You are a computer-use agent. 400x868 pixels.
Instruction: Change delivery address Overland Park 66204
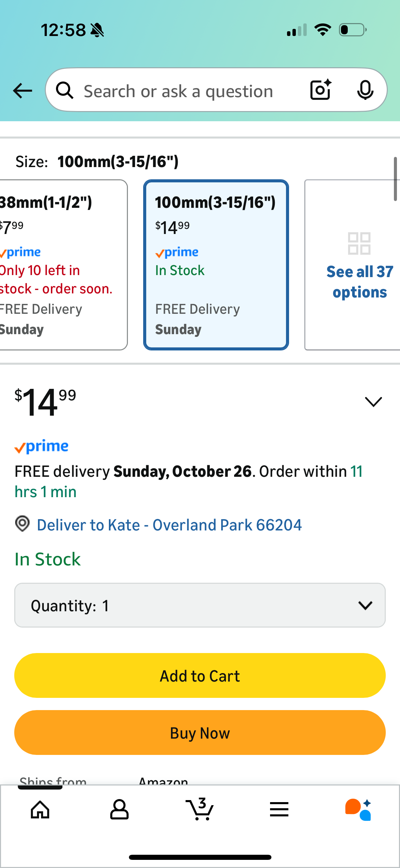point(169,525)
